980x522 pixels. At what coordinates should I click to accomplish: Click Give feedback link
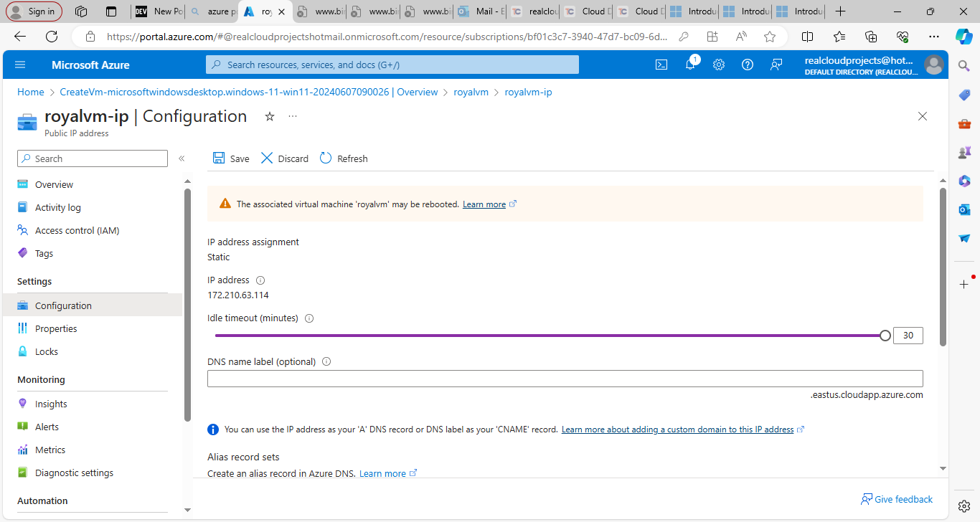point(897,499)
